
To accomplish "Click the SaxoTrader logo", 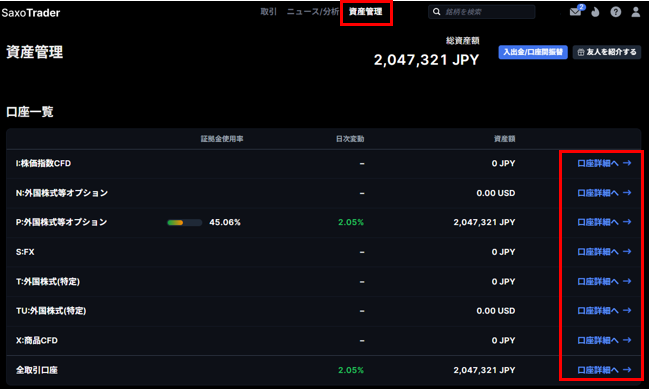I will [x=31, y=13].
